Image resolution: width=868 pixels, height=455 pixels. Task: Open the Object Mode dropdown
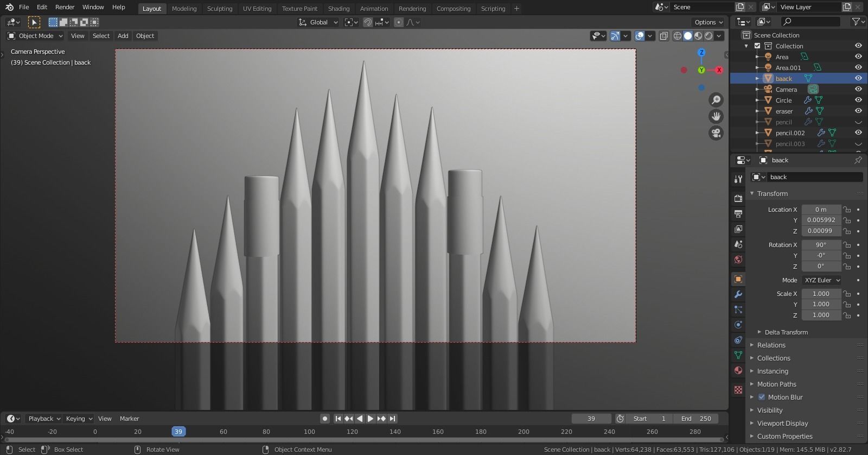35,36
